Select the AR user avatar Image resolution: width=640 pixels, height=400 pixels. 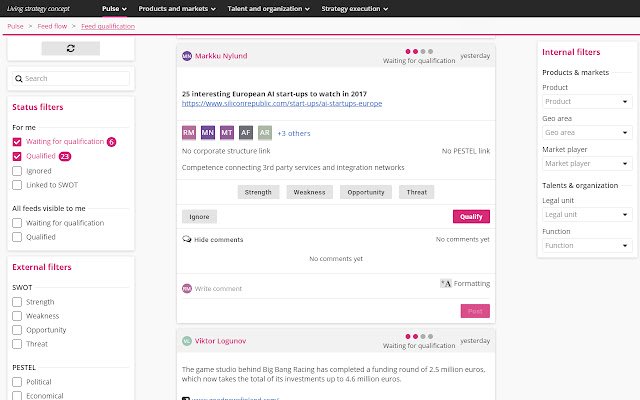[x=265, y=133]
